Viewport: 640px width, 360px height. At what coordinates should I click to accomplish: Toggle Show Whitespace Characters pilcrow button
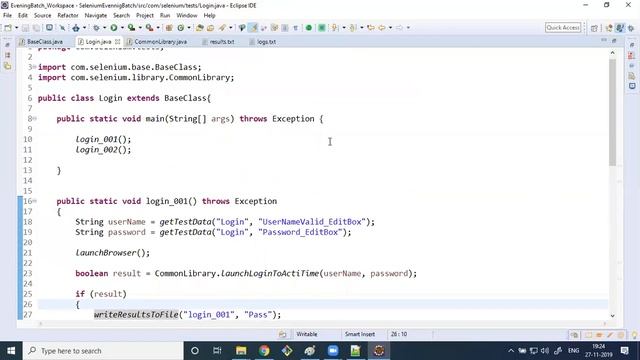click(x=295, y=28)
